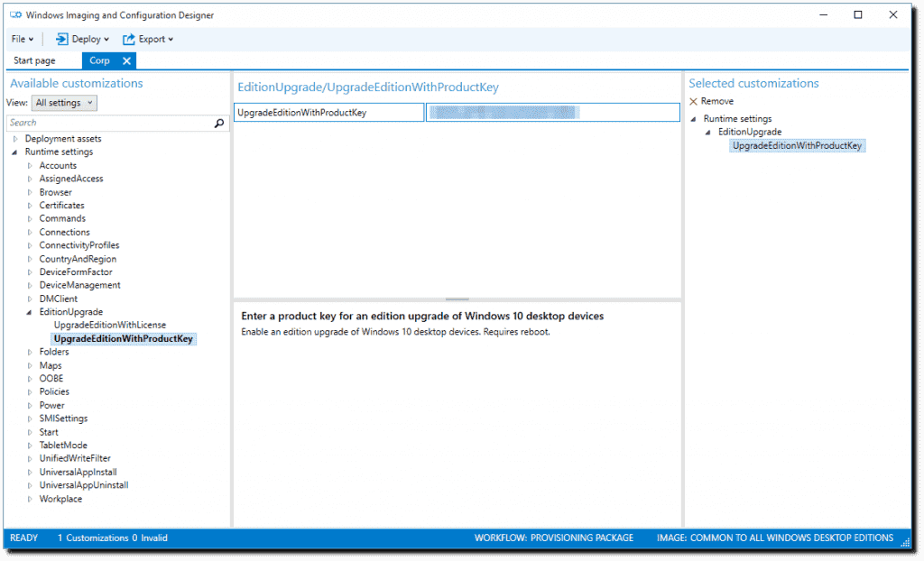
Task: Select the Corp tab
Action: pos(99,60)
